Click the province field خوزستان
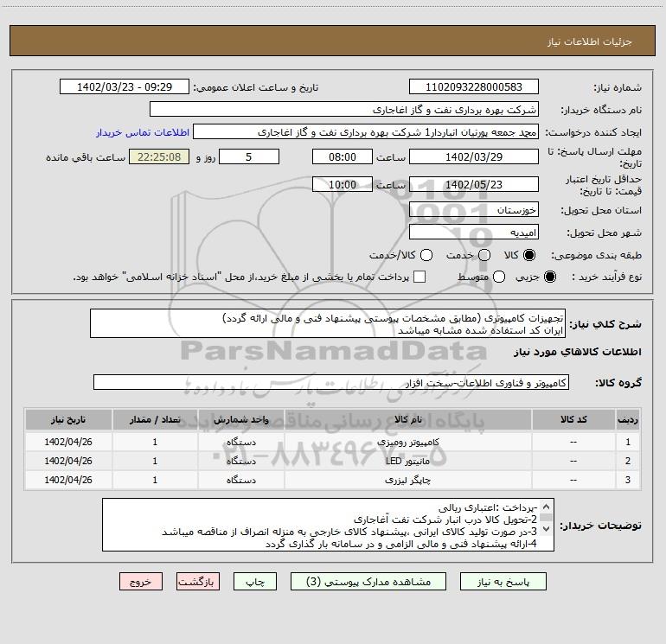Viewport: 666px width, 644px height. [x=474, y=209]
